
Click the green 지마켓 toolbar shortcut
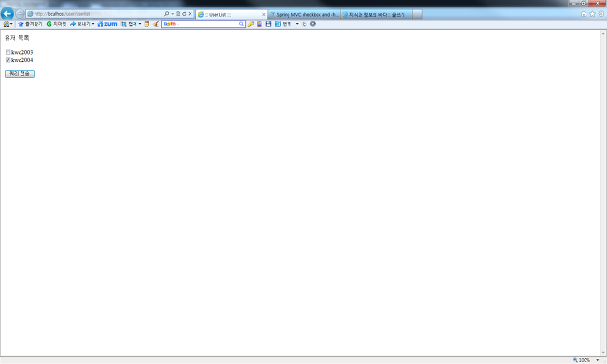tap(56, 24)
